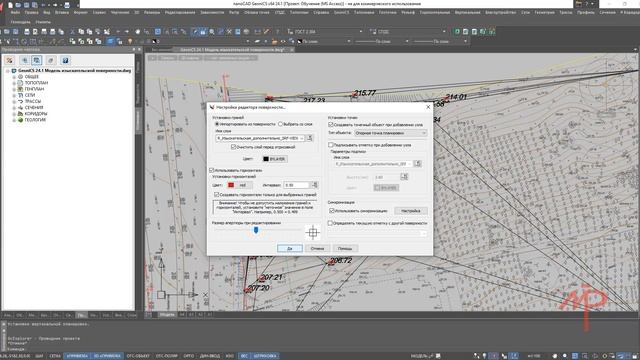The height and width of the screenshot is (360, 640).
Task: Click the Интервал value field
Action: (x=297, y=185)
